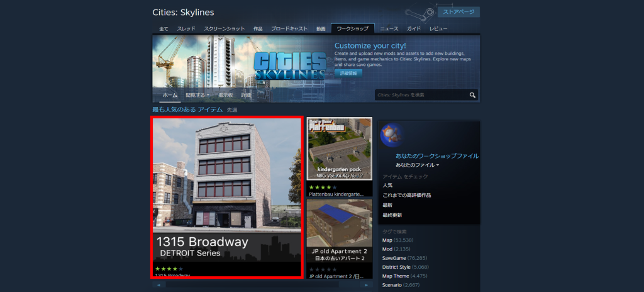Switch to the スレッド tab
Screen dimensions: 644x292
coord(186,29)
